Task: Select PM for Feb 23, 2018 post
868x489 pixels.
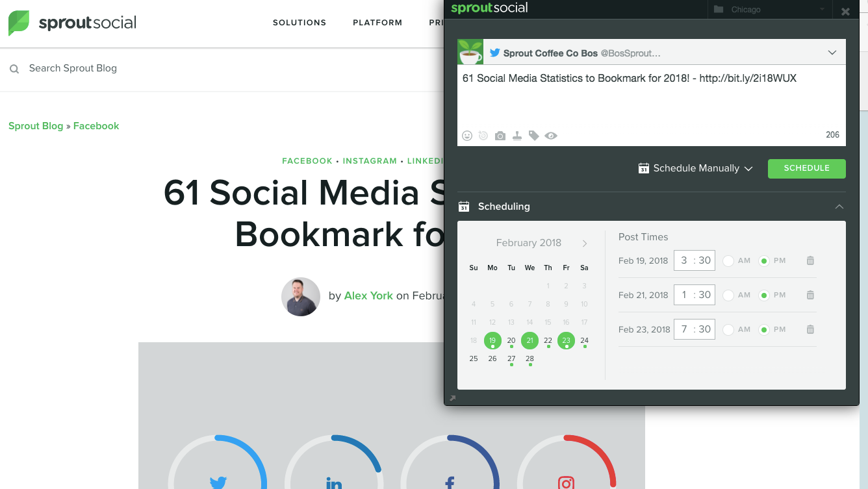Action: [764, 329]
